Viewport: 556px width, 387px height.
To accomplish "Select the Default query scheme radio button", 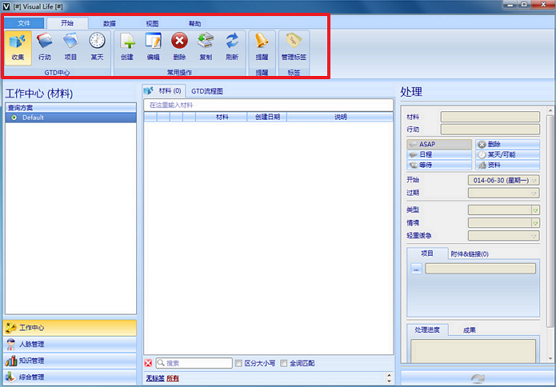I will click(x=14, y=117).
